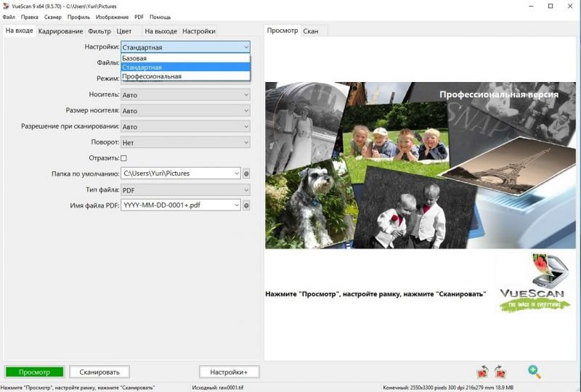
Task: Open the "Поворот" rotation dropdown
Action: click(x=185, y=142)
